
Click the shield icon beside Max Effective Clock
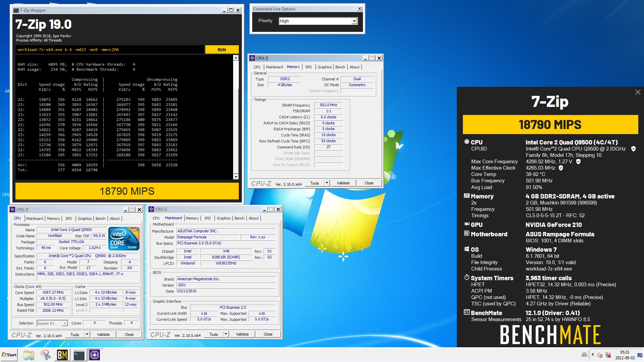pos(561,168)
